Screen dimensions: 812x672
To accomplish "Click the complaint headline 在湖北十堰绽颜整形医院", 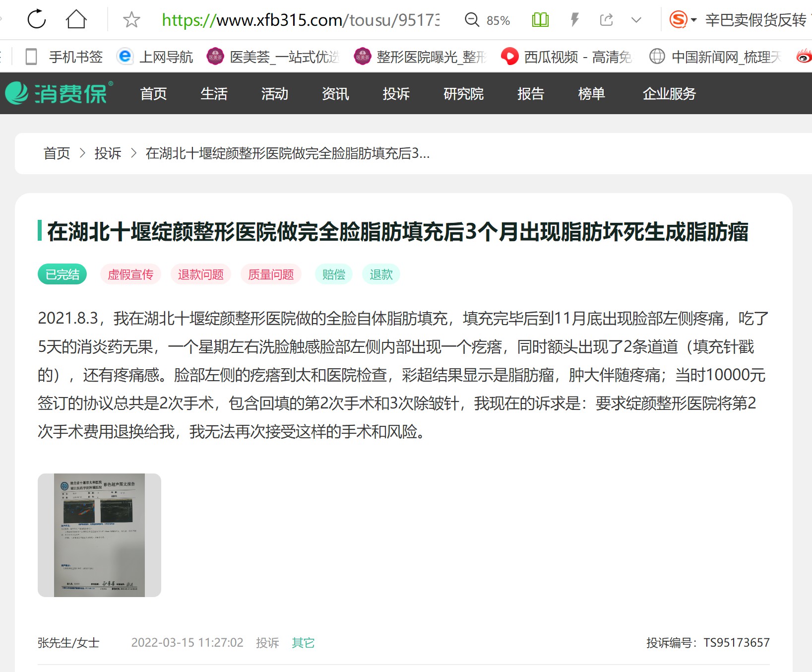I will 398,232.
